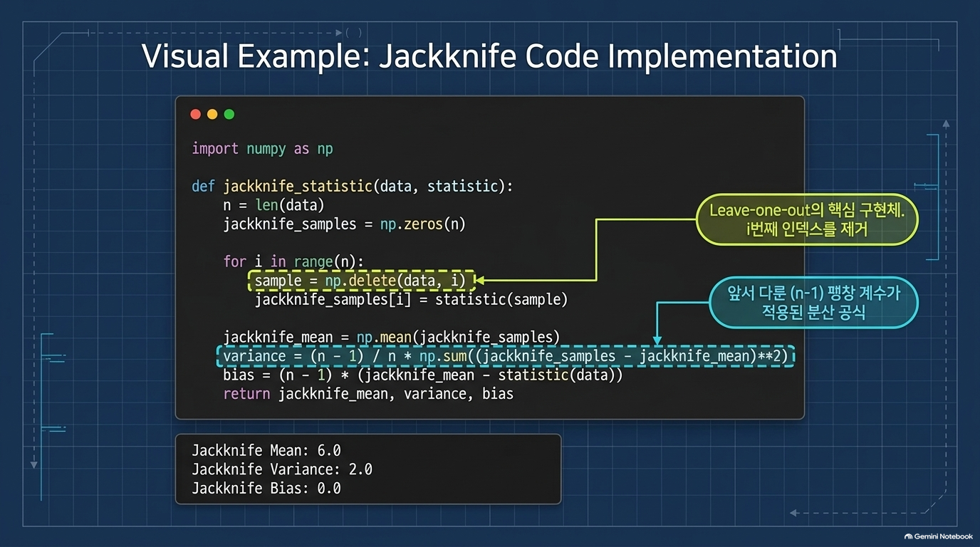Image resolution: width=980 pixels, height=547 pixels.
Task: Click the slide title "Visual Example: Jackknife Code Implementation"
Action: (489, 56)
